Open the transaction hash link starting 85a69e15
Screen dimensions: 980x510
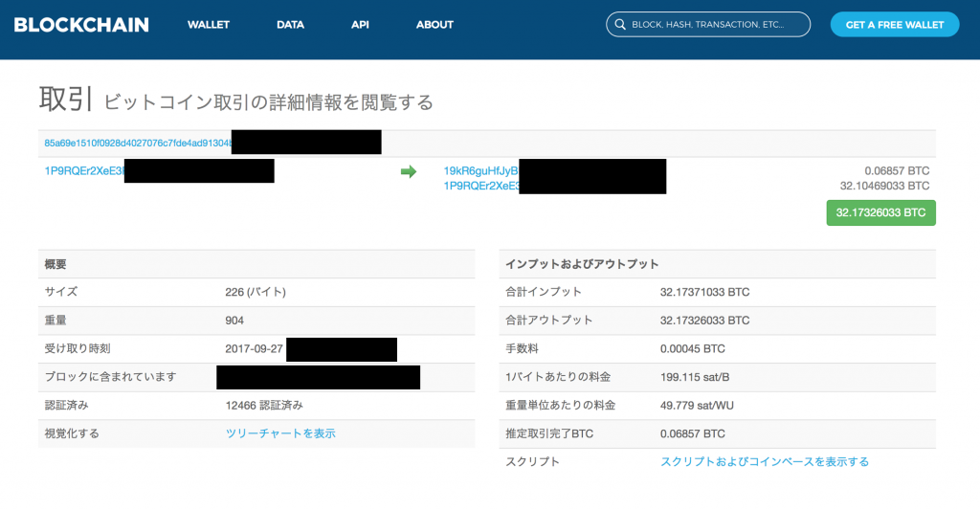(138, 144)
